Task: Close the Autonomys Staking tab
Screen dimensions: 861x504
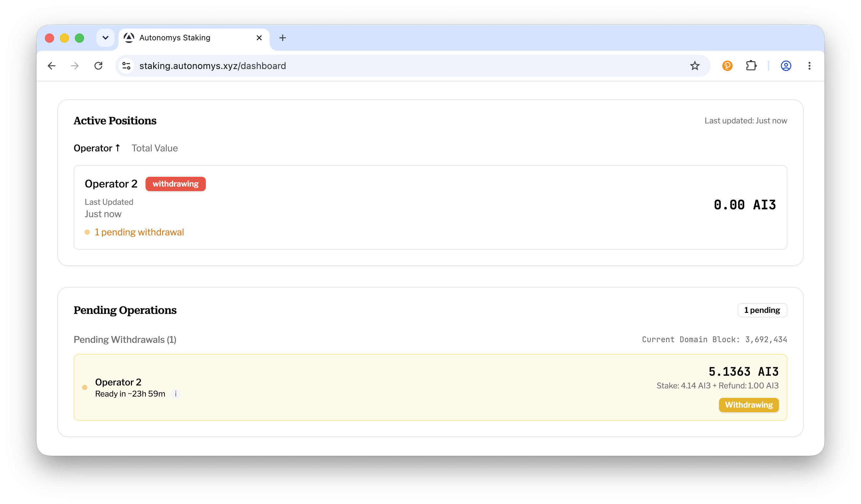Action: pos(259,38)
